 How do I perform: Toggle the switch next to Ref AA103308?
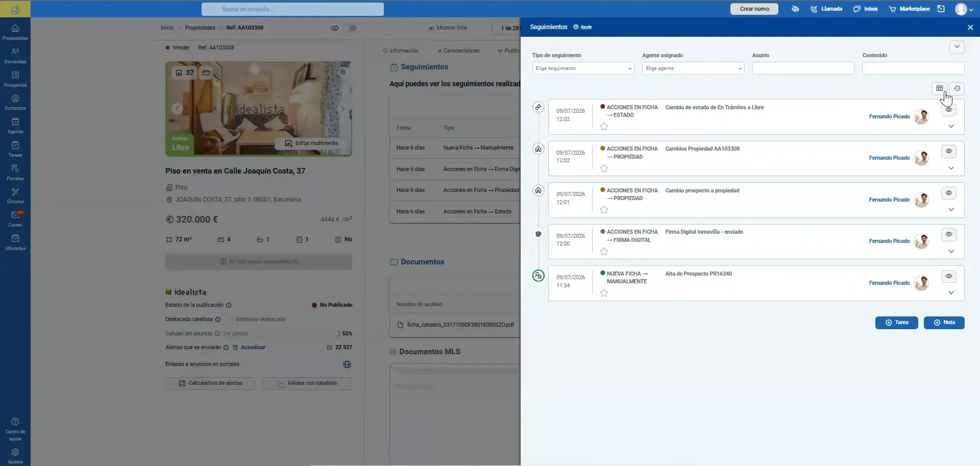pos(350,28)
